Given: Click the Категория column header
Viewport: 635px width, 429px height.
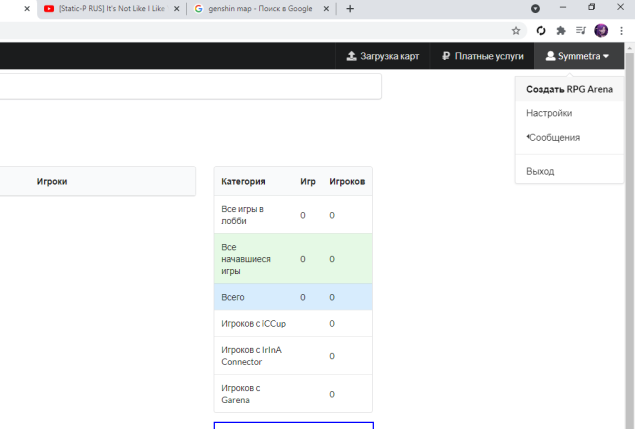Looking at the screenshot, I should click(243, 181).
